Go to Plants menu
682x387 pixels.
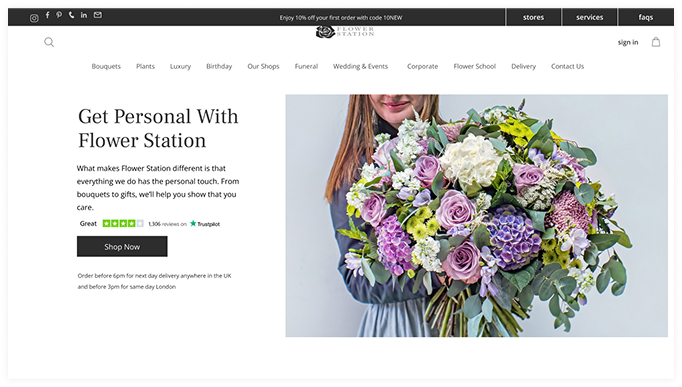pyautogui.click(x=145, y=67)
